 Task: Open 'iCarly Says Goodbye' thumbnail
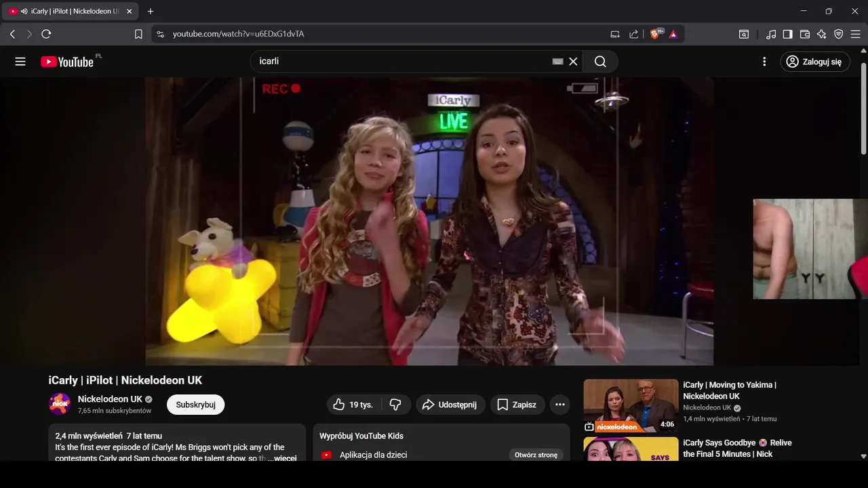click(x=631, y=449)
